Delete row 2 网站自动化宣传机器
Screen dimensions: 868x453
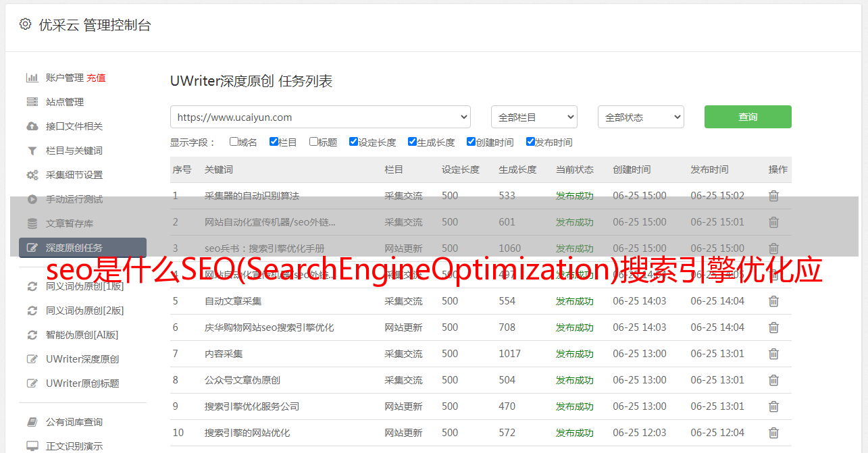(x=774, y=222)
